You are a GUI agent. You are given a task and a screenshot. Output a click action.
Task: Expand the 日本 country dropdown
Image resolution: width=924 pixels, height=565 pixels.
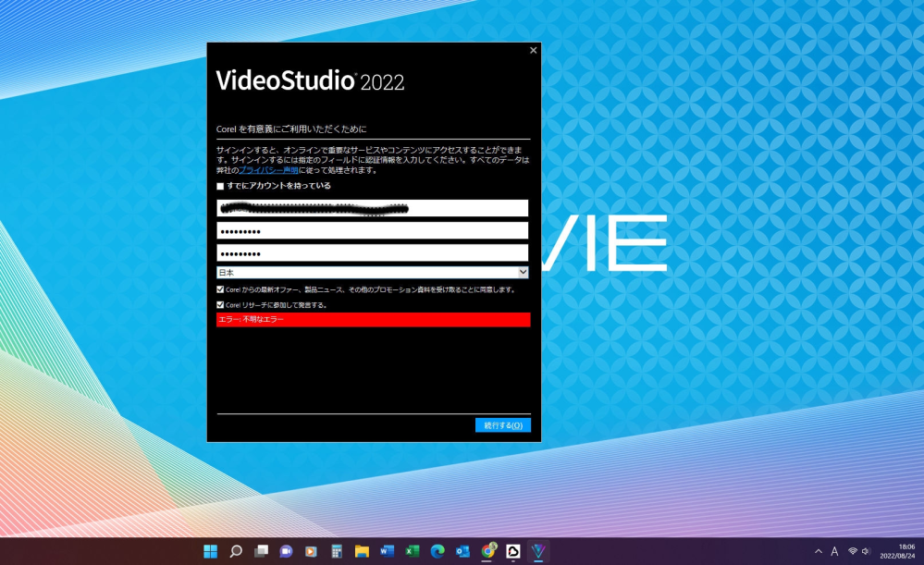pyautogui.click(x=372, y=273)
